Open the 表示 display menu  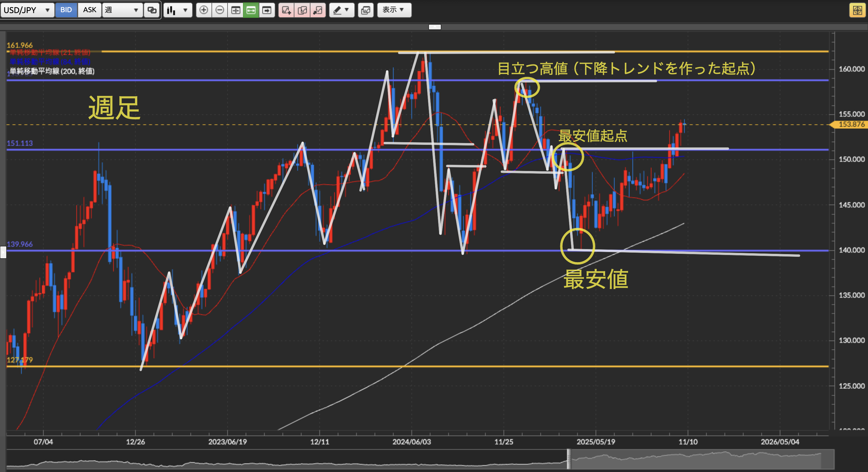[x=394, y=10]
